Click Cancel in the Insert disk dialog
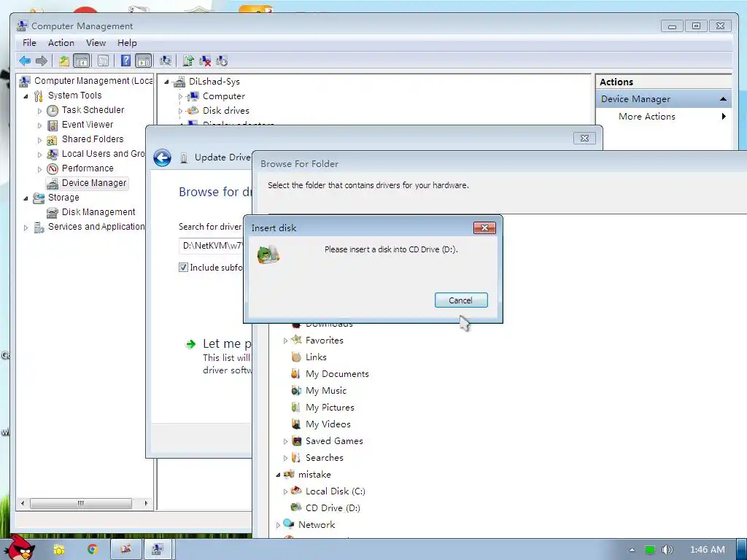 (461, 300)
